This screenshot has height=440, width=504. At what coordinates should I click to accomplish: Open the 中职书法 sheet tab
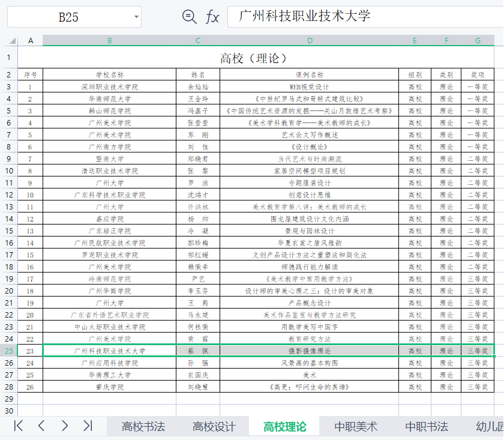click(x=427, y=426)
